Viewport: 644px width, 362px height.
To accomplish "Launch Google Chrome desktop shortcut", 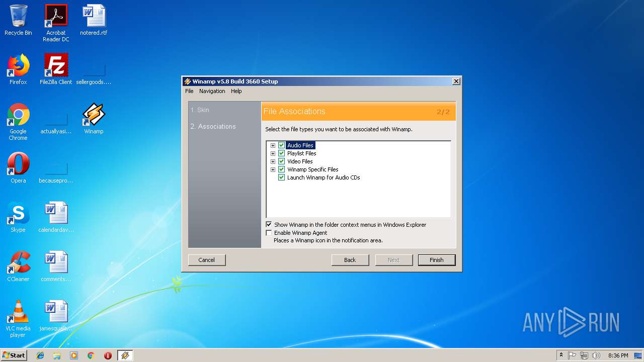I will (x=18, y=122).
